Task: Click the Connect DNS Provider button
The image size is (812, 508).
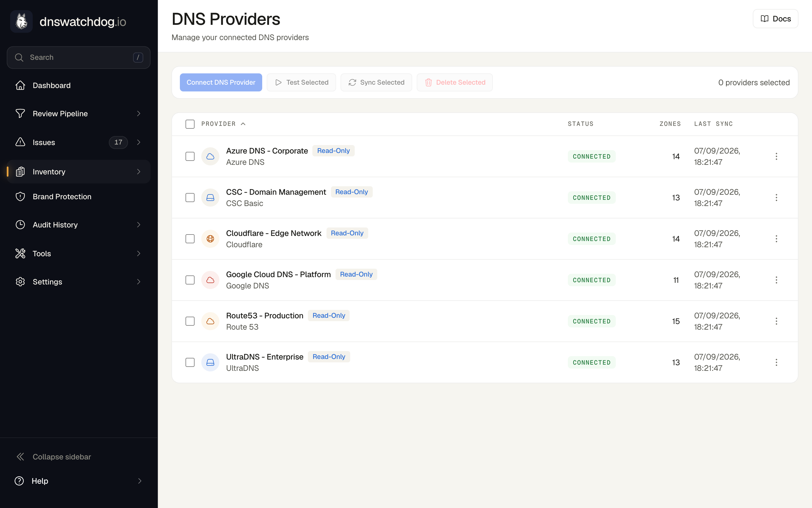Action: [221, 82]
